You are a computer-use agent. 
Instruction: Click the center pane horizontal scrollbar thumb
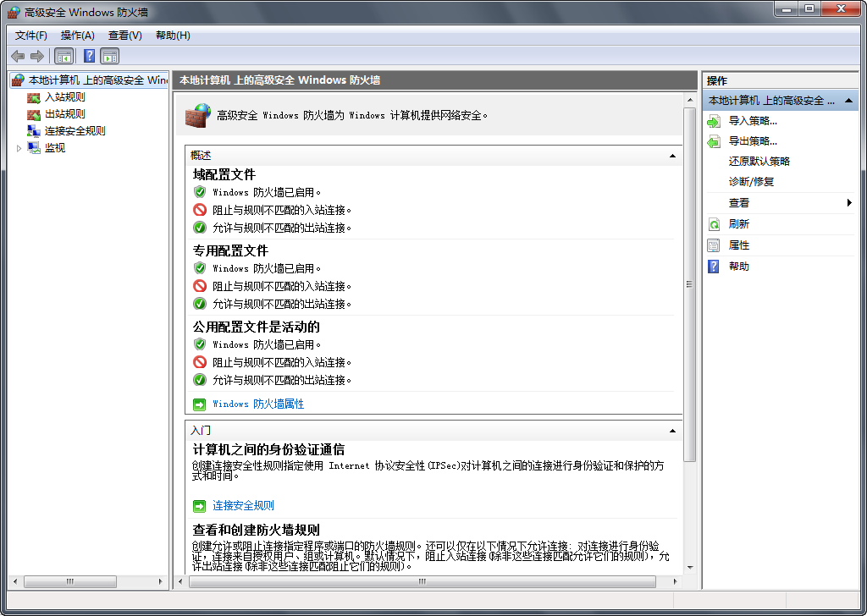tap(422, 581)
